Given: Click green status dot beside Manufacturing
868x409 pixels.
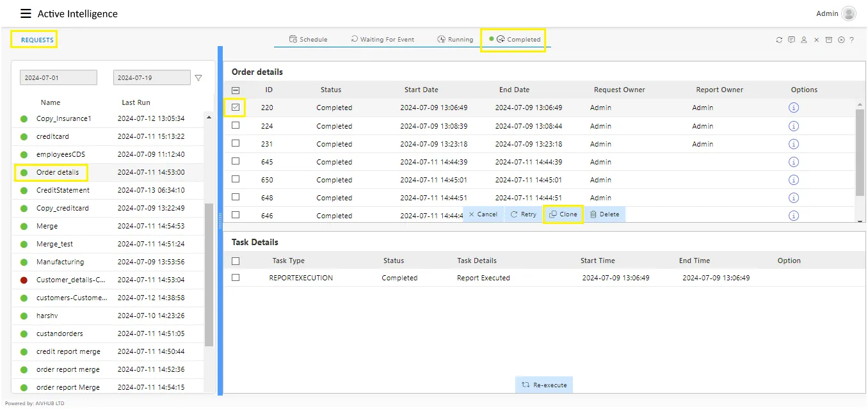Looking at the screenshot, I should pyautogui.click(x=24, y=262).
